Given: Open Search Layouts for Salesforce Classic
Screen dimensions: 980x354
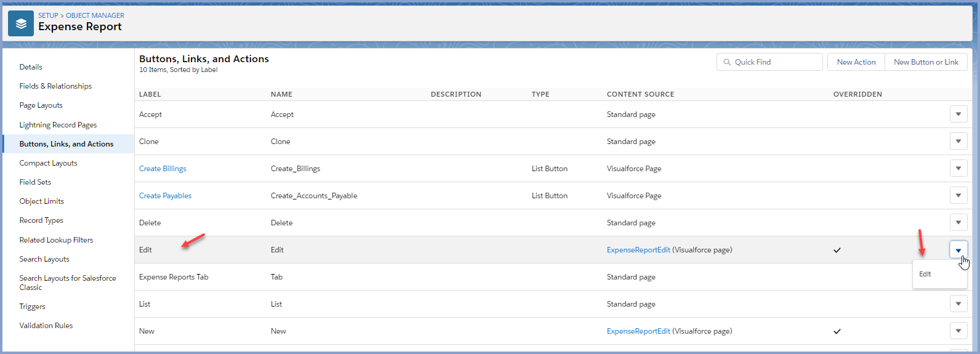Looking at the screenshot, I should click(68, 283).
